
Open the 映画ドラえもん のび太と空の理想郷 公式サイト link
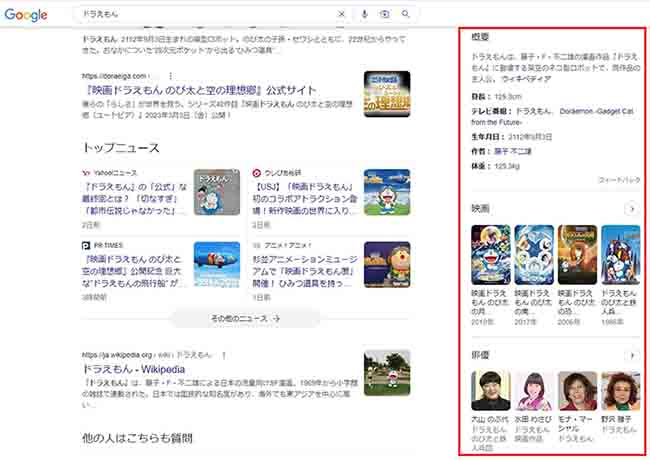[201, 90]
